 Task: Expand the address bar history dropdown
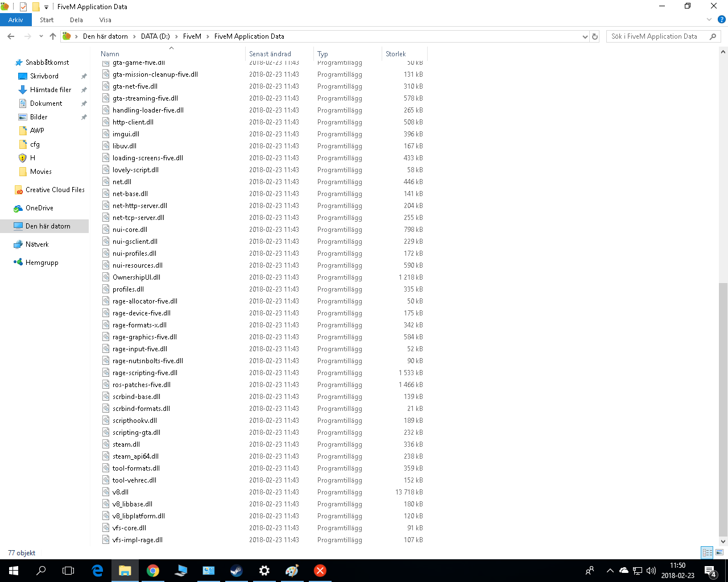(585, 36)
